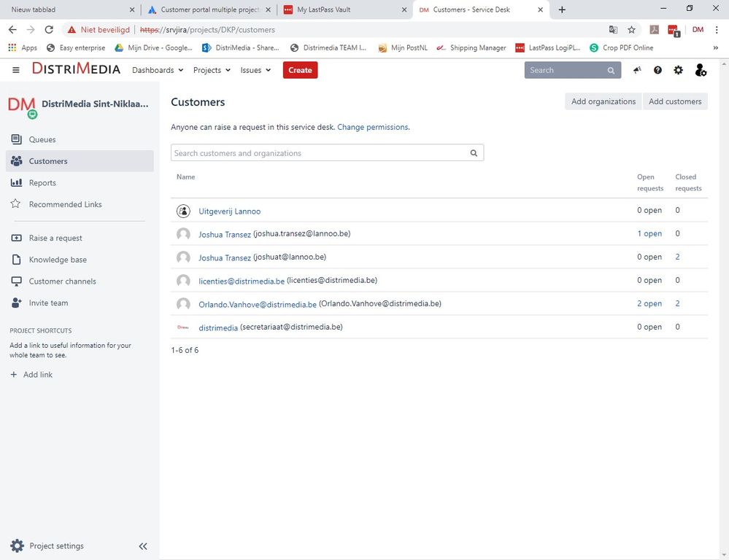This screenshot has width=729, height=560.
Task: Focus the top Jira Search box
Action: pyautogui.click(x=572, y=70)
